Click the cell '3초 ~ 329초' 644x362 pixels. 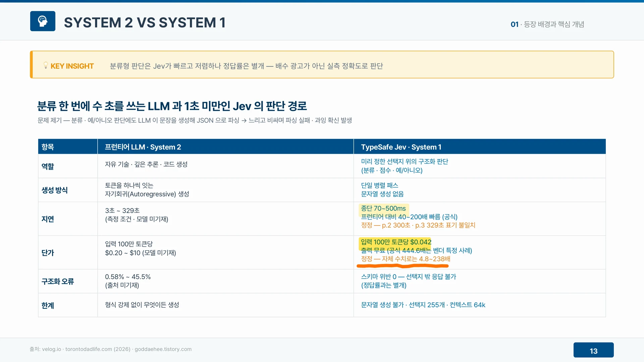click(122, 210)
